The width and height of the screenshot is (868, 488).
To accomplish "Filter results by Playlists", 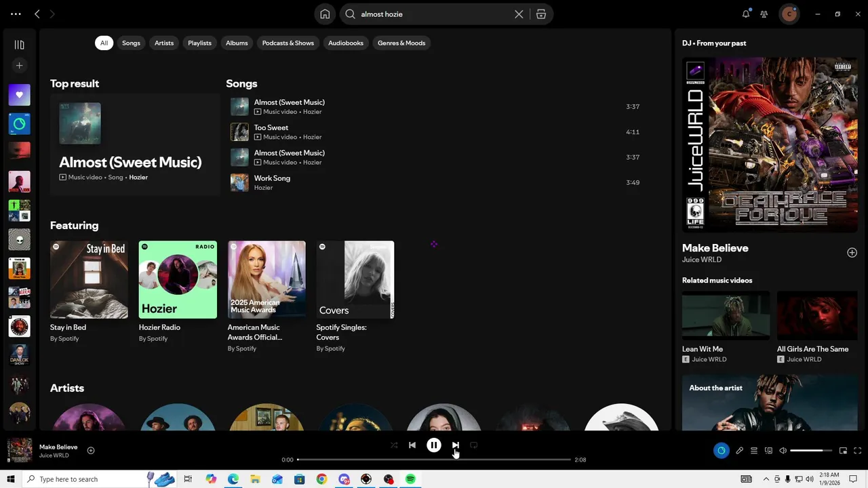I will coord(199,43).
